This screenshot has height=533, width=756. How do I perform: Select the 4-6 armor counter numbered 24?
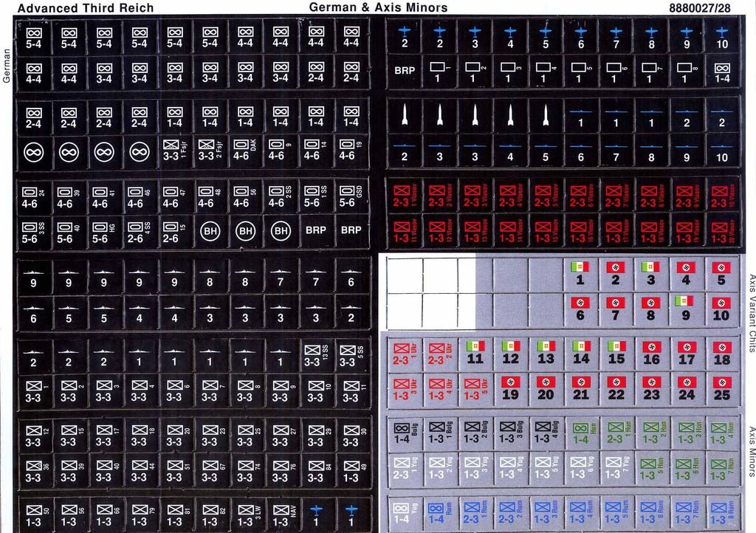33,198
